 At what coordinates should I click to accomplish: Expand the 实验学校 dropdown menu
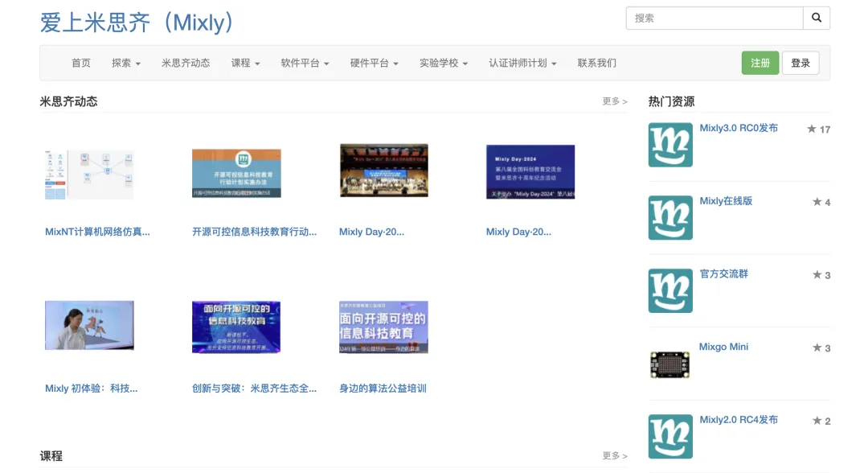click(x=444, y=63)
